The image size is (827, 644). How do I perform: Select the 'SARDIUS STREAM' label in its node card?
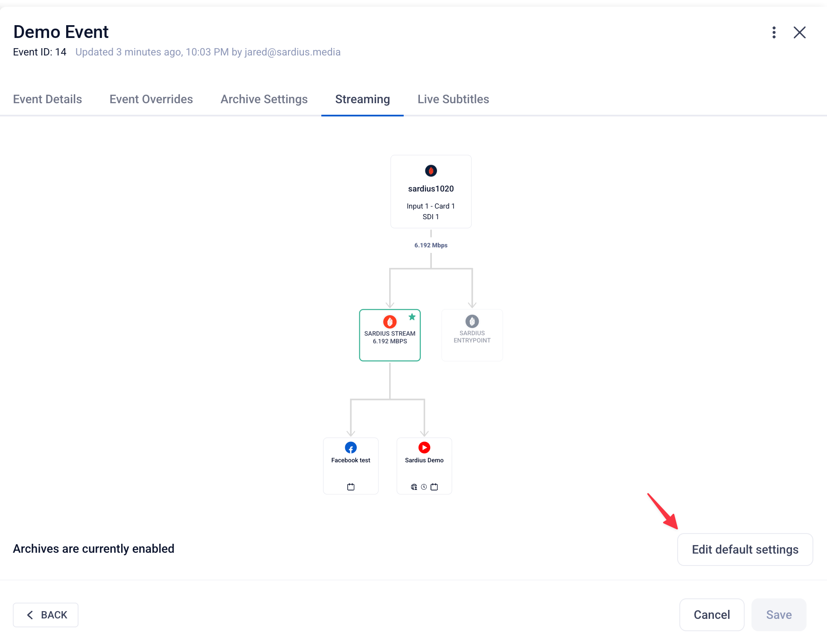click(390, 334)
